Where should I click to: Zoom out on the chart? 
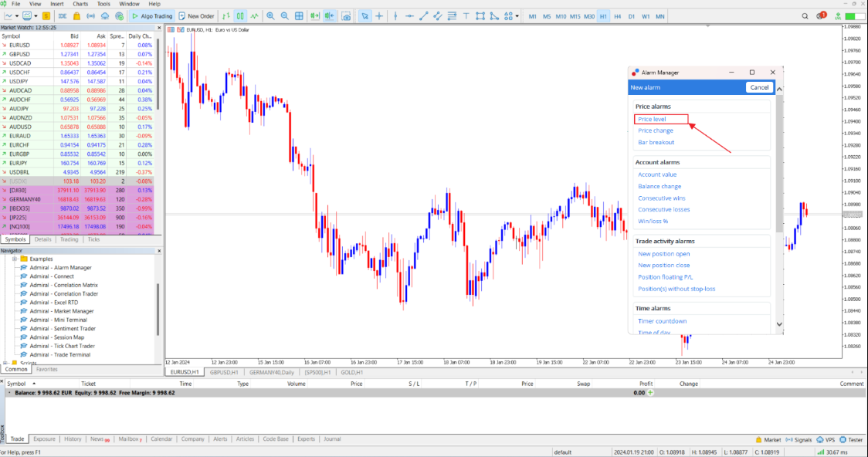pos(284,16)
